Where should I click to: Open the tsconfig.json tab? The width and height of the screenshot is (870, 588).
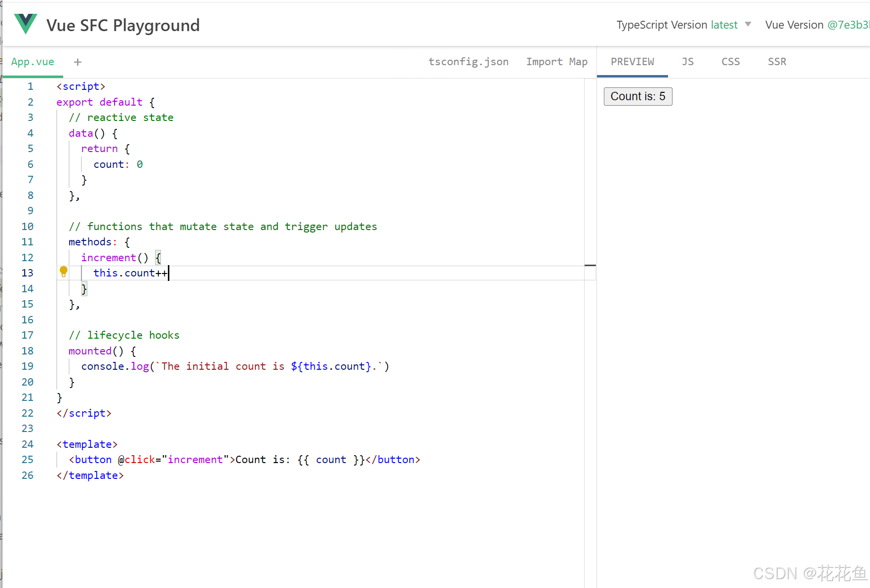coord(468,62)
